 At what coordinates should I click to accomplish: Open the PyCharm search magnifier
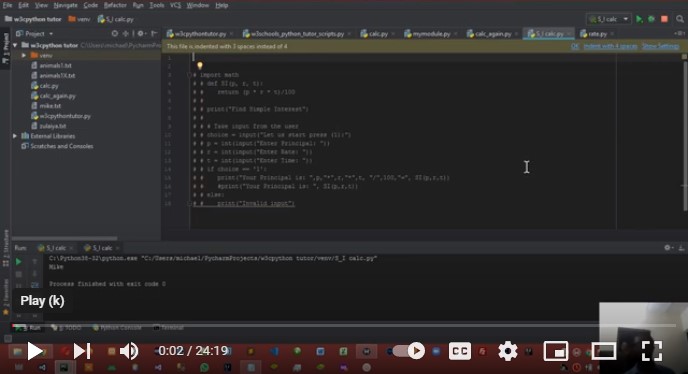[x=680, y=19]
